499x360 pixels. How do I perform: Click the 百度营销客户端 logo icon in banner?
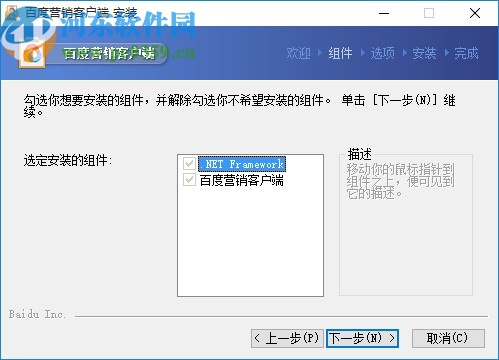[x=32, y=54]
